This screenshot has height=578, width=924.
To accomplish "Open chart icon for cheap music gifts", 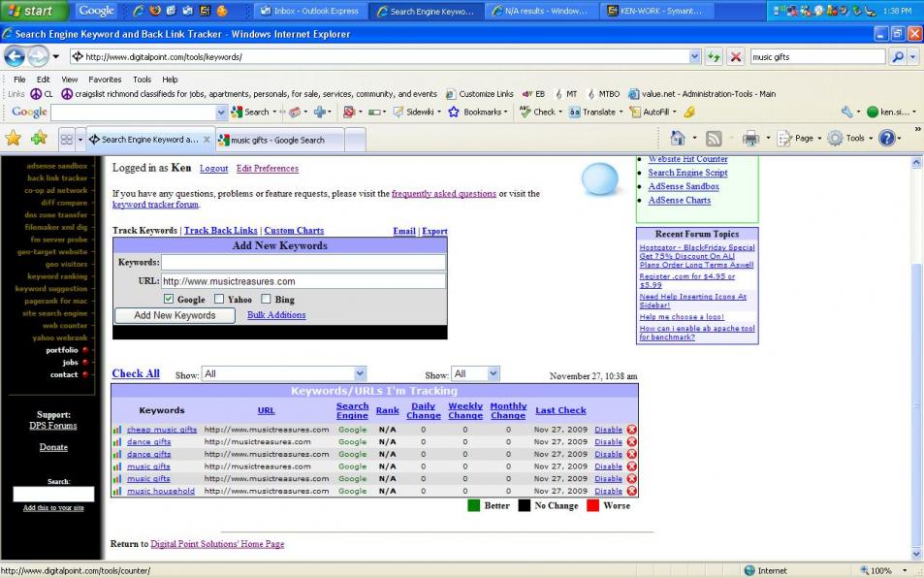I will (116, 430).
